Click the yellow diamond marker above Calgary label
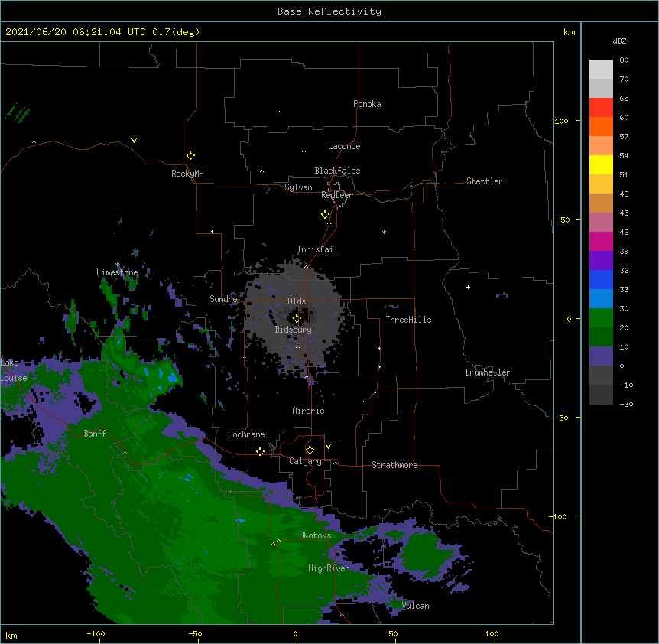The height and width of the screenshot is (644, 659). click(x=310, y=450)
